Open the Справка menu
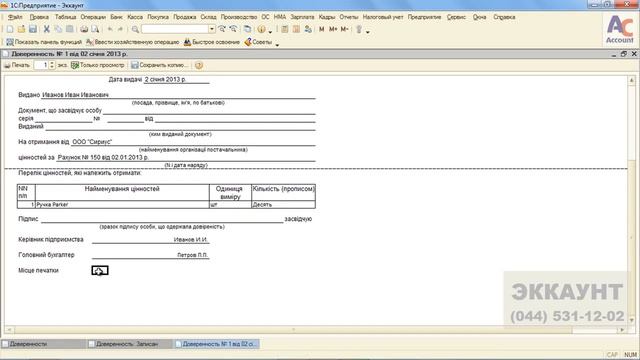 click(504, 17)
